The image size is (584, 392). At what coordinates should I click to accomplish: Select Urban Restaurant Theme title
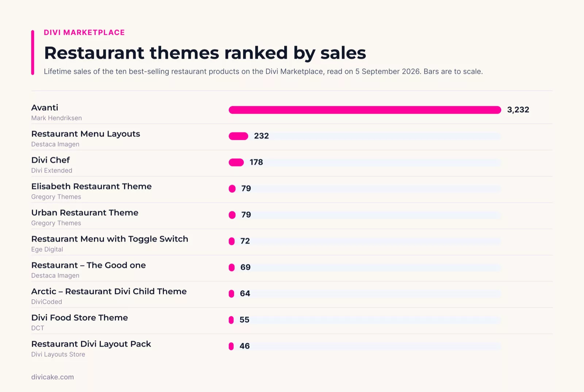[85, 213]
